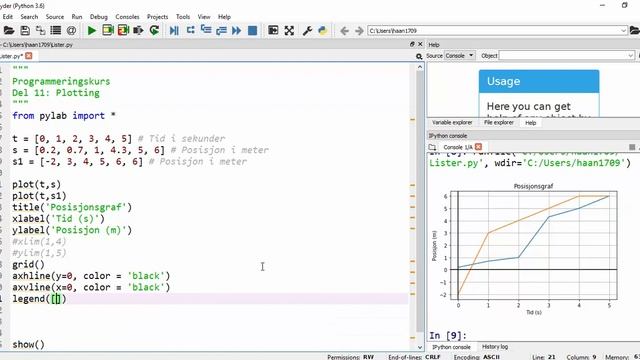Image resolution: width=640 pixels, height=360 pixels.
Task: Open the Edit menu
Action: point(8,17)
